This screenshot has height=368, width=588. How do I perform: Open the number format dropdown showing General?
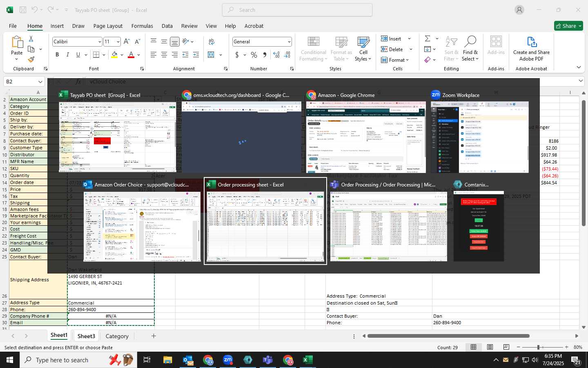point(289,42)
